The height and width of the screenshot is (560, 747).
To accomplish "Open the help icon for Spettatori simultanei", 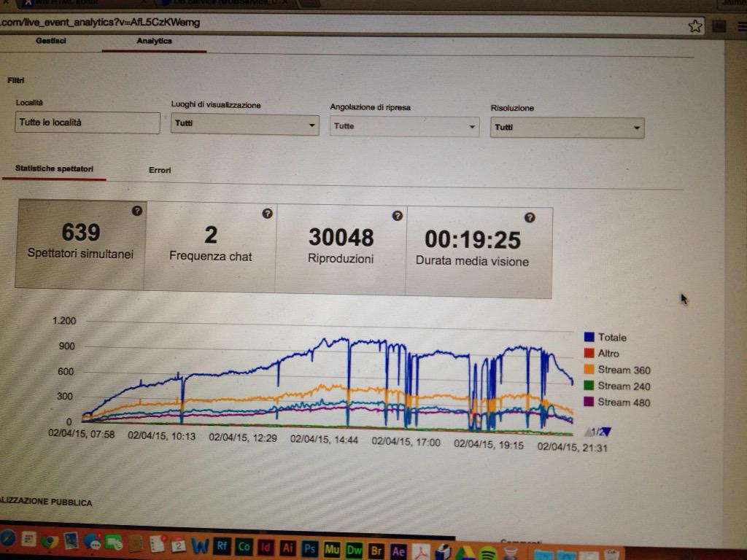I will tap(136, 211).
